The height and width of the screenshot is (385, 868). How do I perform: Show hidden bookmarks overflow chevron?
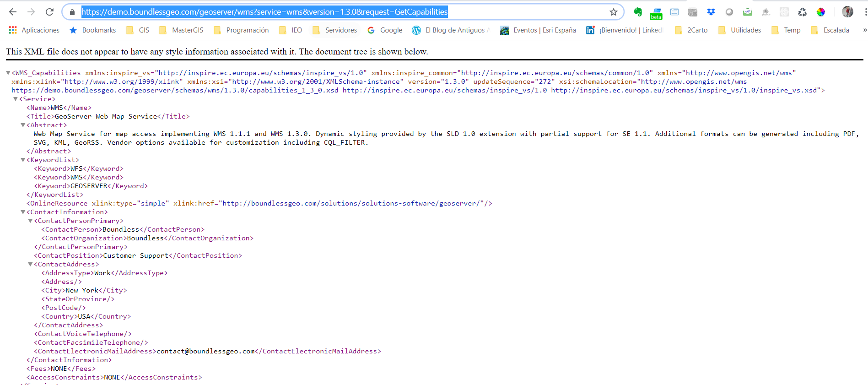[x=864, y=30]
